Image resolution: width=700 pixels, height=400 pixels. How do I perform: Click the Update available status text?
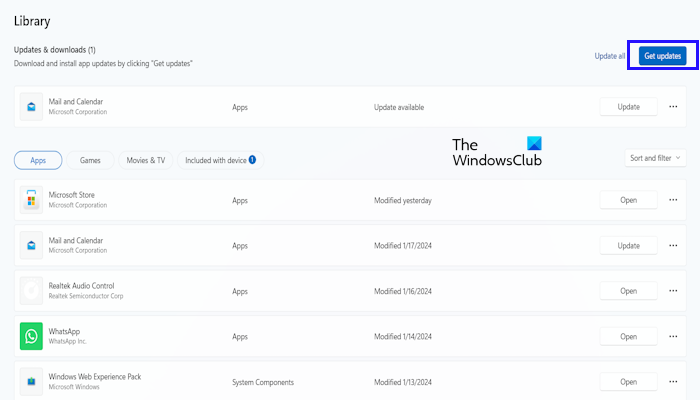(399, 107)
